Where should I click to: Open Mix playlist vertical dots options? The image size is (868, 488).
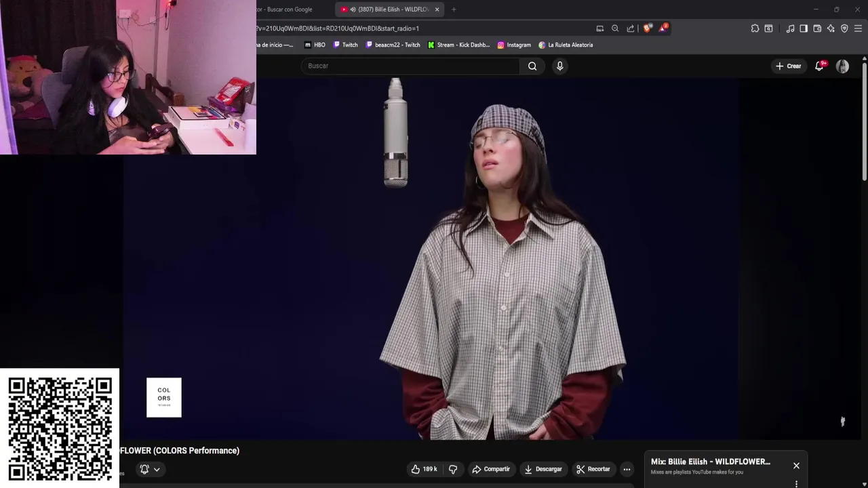[796, 484]
